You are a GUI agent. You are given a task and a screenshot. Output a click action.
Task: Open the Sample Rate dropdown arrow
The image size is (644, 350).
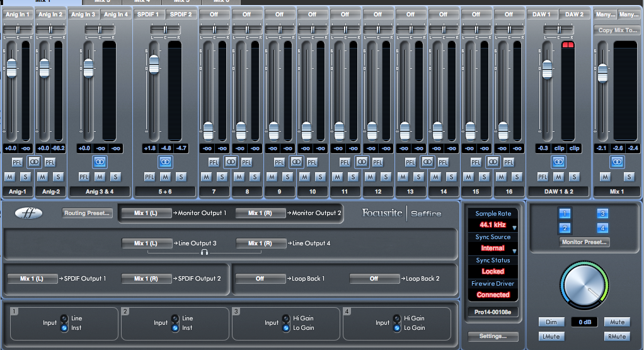[x=514, y=228]
